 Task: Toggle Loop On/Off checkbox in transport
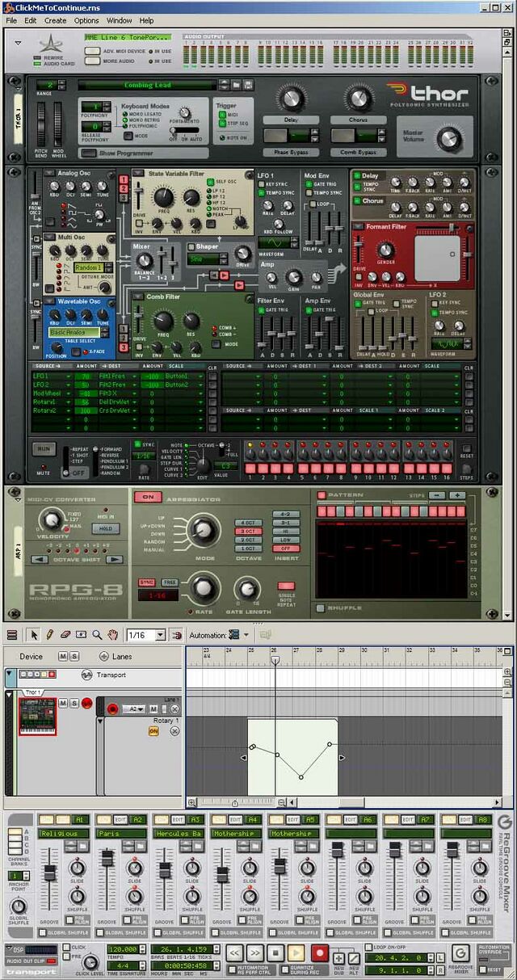pyautogui.click(x=368, y=946)
